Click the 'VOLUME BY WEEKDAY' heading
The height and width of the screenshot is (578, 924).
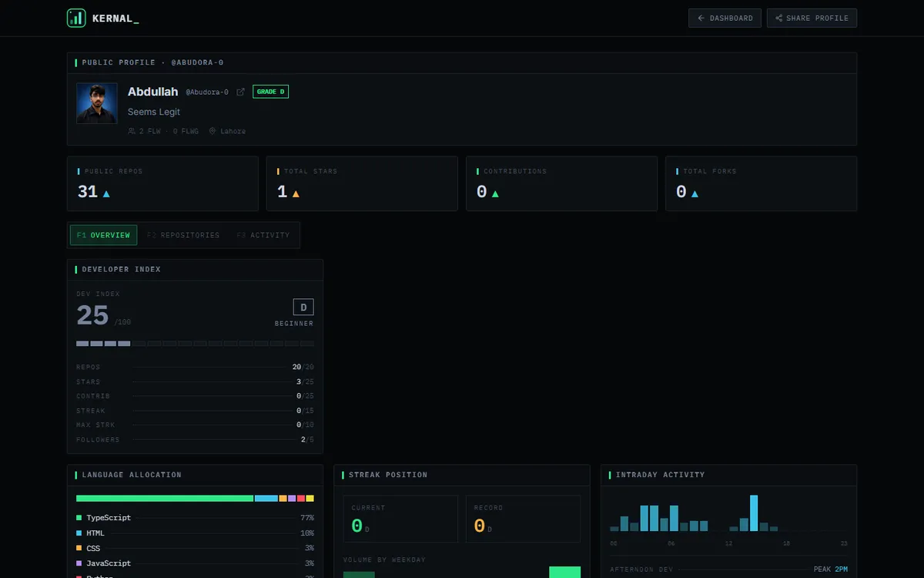[384, 560]
